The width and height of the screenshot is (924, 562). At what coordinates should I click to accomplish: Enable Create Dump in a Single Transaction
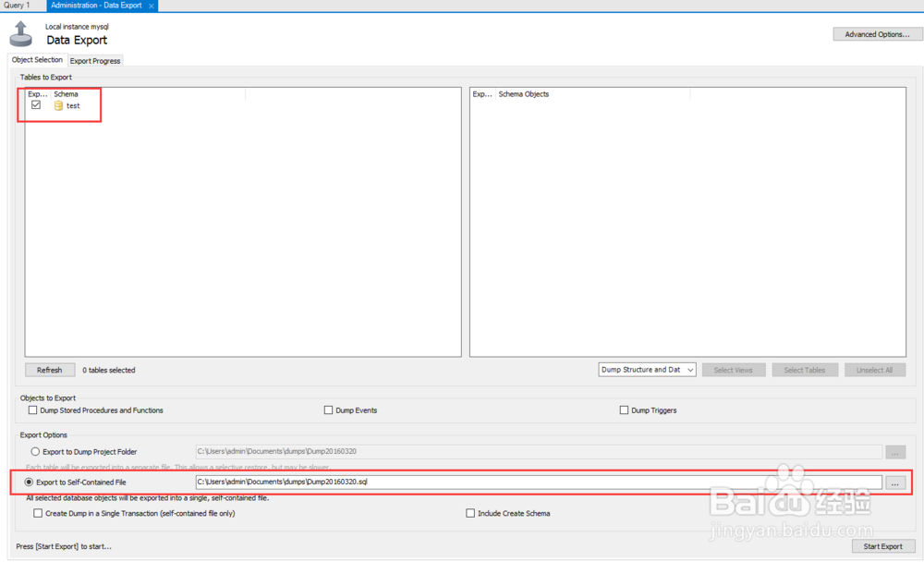[x=38, y=513]
